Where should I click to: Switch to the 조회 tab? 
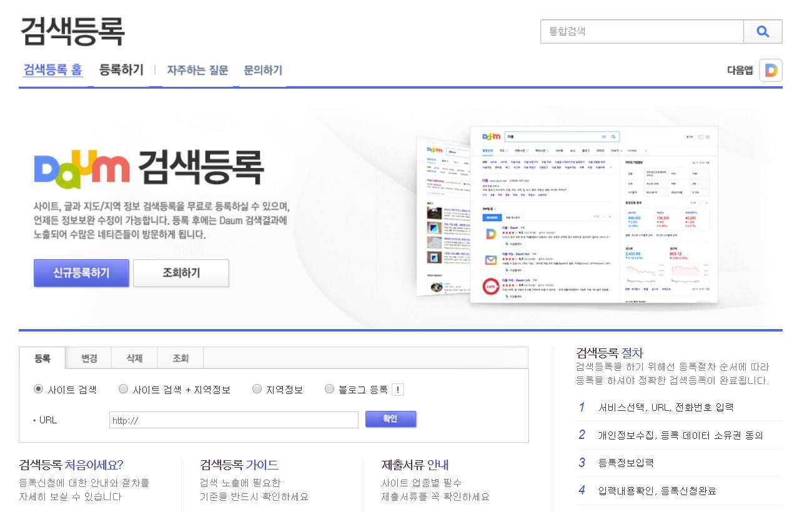pos(181,358)
